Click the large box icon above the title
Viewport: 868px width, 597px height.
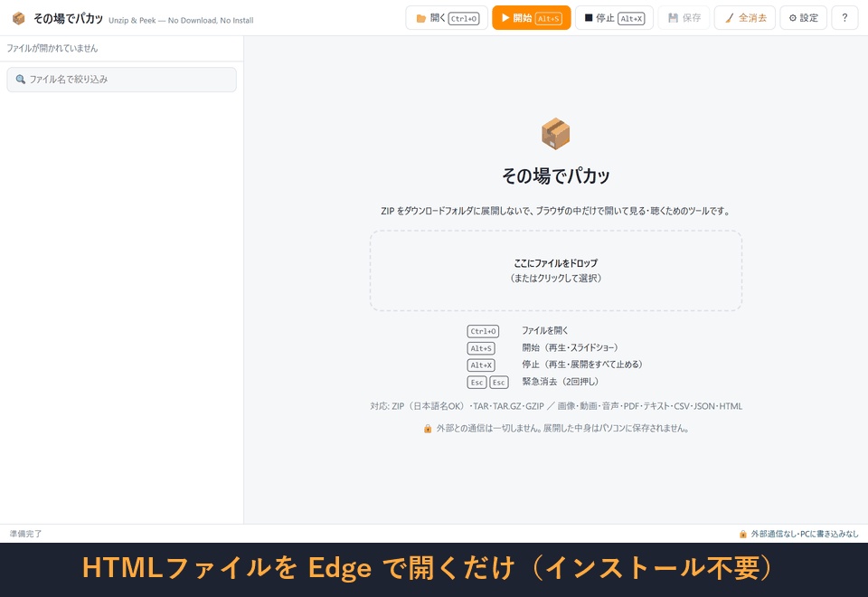tap(556, 134)
